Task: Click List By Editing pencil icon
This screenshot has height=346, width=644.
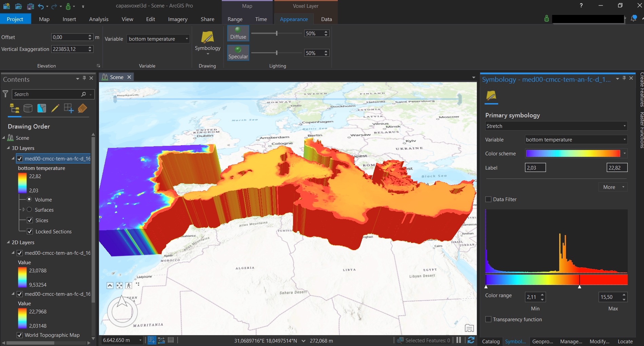Action: pyautogui.click(x=55, y=109)
